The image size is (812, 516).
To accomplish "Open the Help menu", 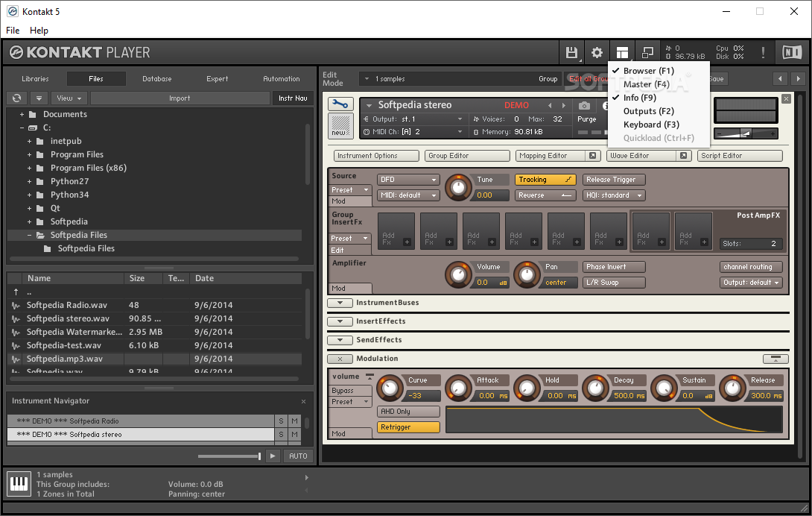I will tap(39, 30).
